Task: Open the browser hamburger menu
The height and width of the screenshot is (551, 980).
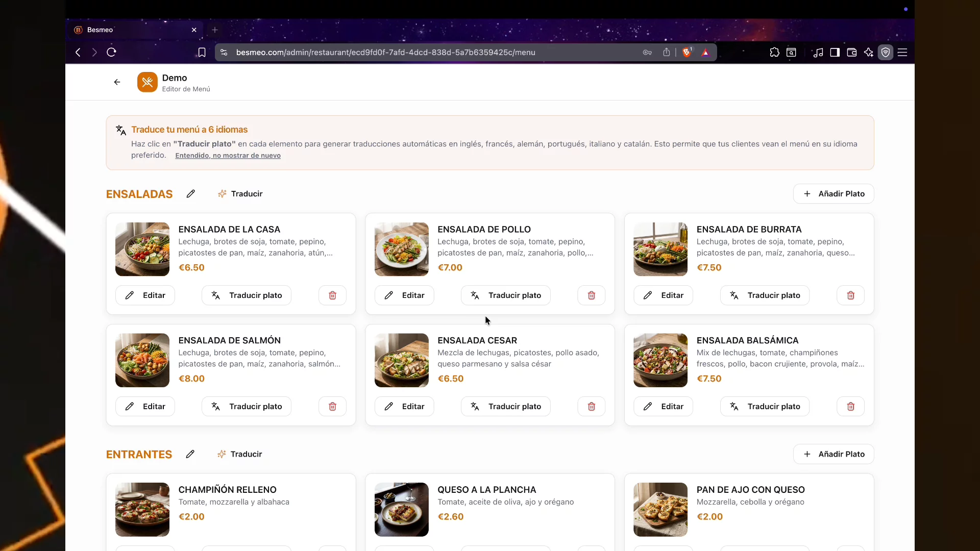Action: coord(902,52)
